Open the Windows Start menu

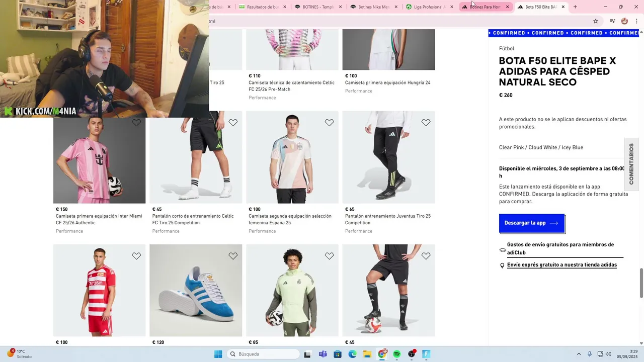218,354
